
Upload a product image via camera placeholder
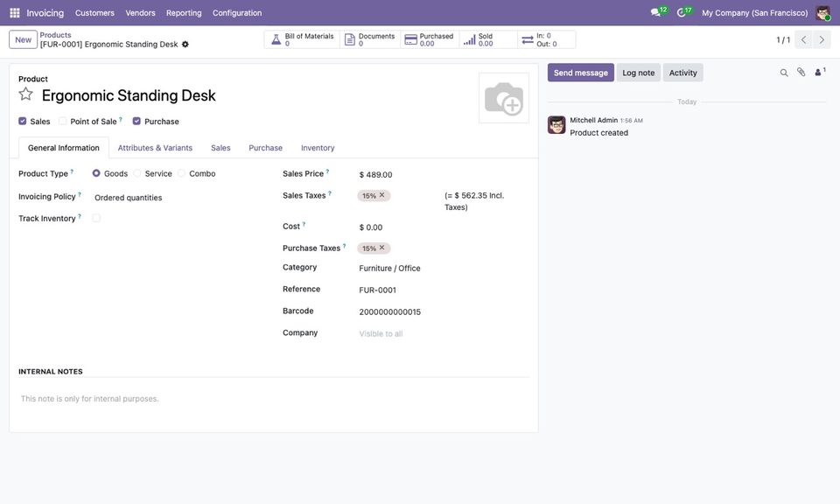(x=504, y=98)
